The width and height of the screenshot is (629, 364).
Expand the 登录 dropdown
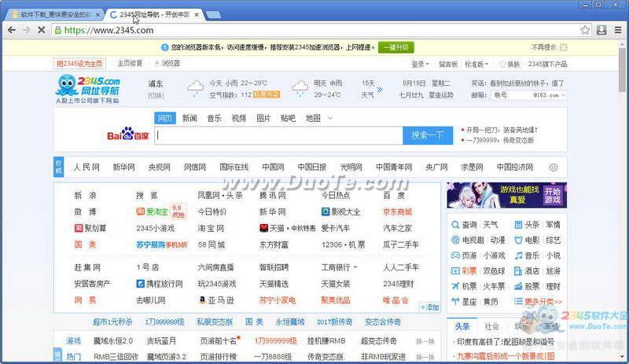[x=420, y=64]
